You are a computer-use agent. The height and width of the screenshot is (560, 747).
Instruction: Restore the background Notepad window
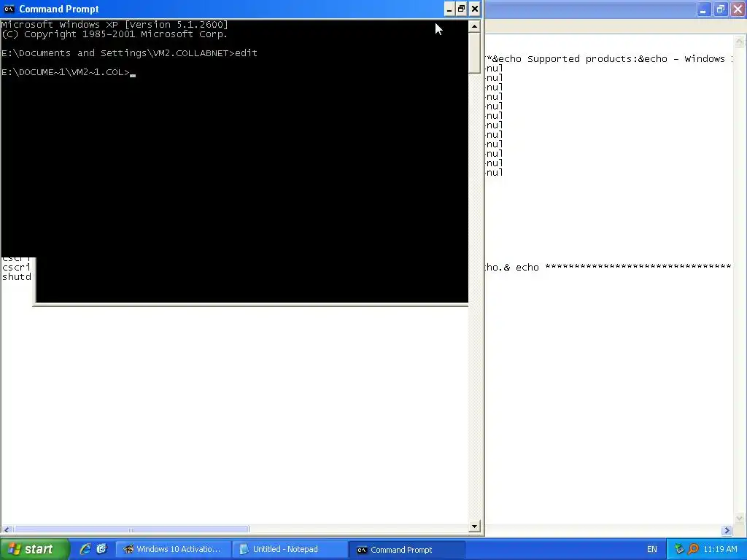pos(720,9)
